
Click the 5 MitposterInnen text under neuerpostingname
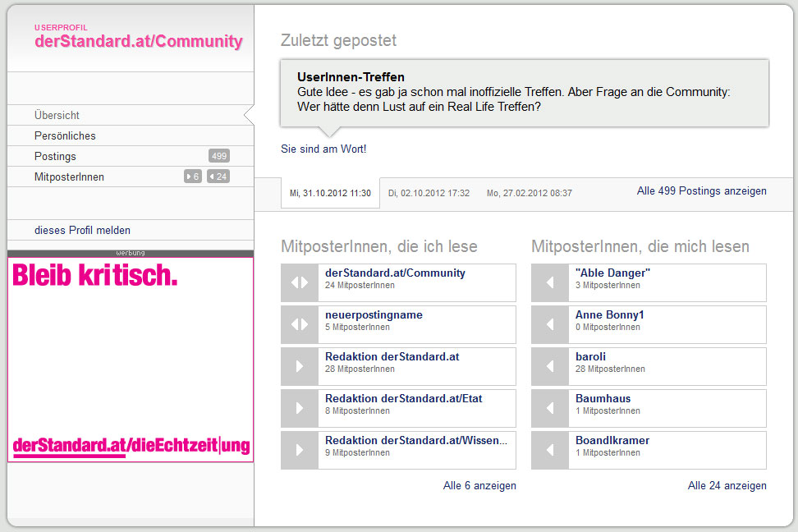(357, 328)
